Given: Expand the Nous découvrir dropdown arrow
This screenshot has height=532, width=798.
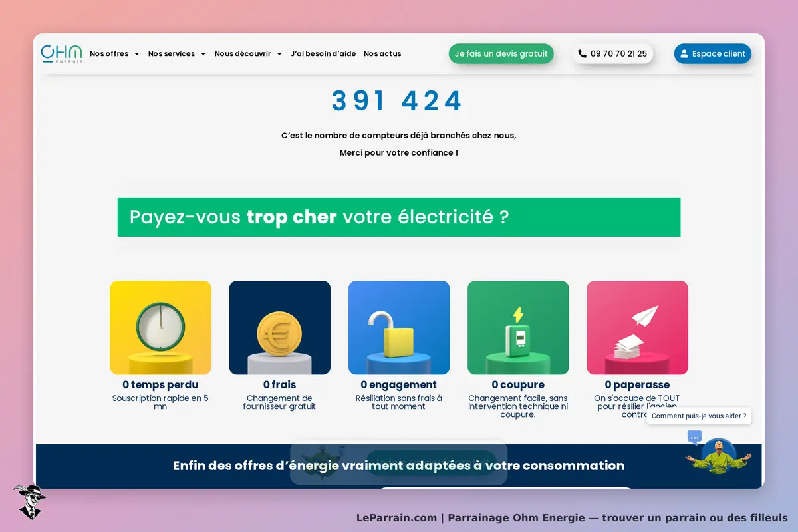Looking at the screenshot, I should (x=279, y=54).
